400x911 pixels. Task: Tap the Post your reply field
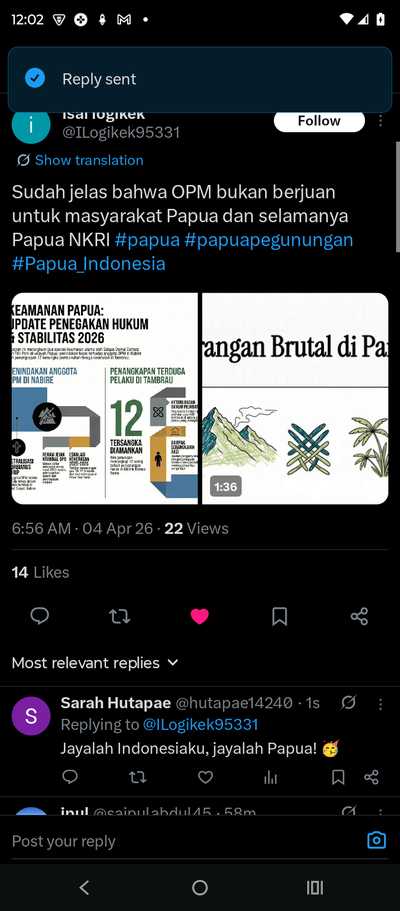[x=186, y=841]
